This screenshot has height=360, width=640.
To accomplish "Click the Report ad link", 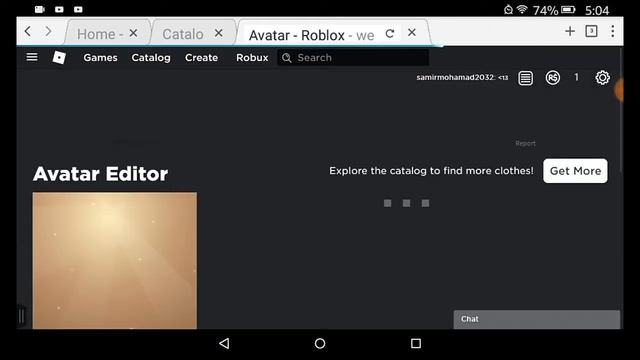I will [525, 143].
